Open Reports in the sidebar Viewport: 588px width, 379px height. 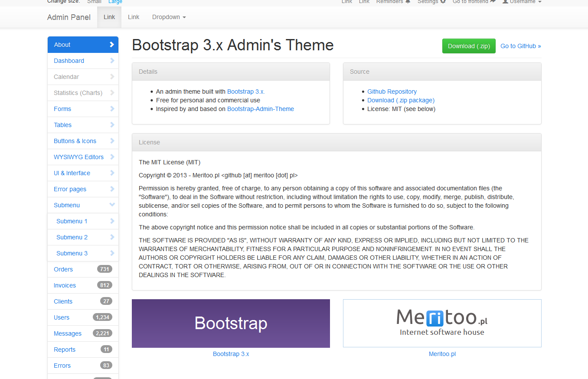83,350
